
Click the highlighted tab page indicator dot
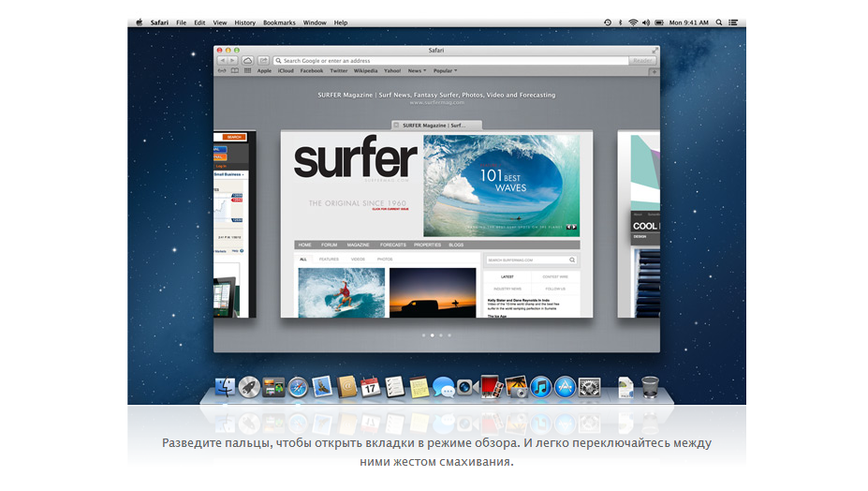(433, 335)
